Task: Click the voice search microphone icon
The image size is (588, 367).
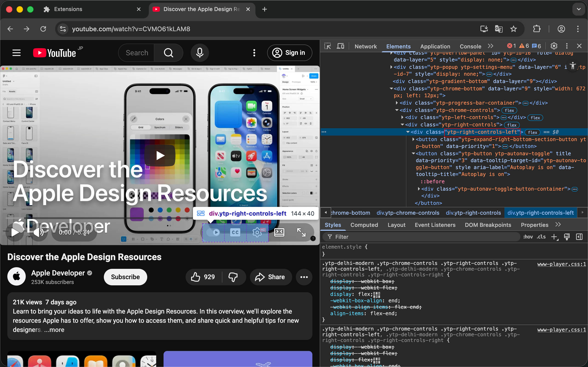Action: [199, 53]
